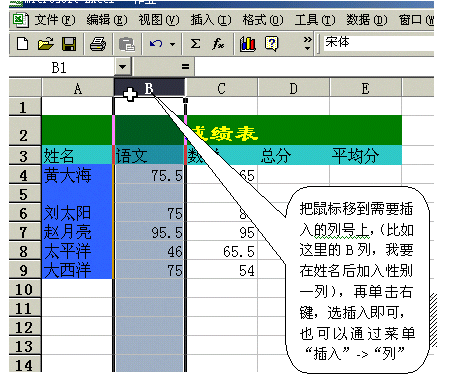Click the Print icon in the toolbar
This screenshot has width=461, height=381.
[x=98, y=44]
